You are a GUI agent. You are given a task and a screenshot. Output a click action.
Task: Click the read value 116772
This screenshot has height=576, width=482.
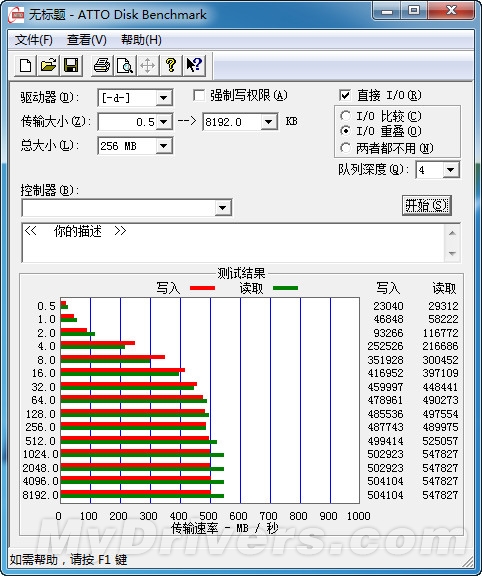(x=440, y=333)
